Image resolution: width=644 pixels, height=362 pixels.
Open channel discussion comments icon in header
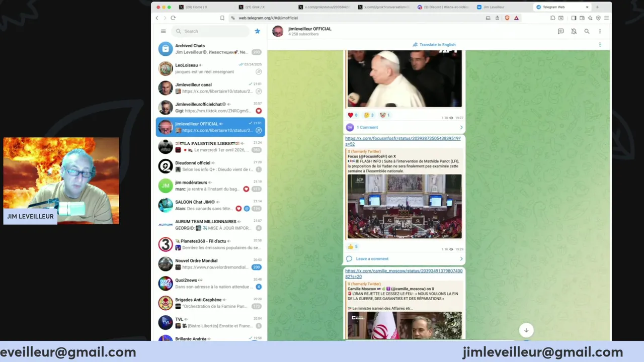click(560, 31)
